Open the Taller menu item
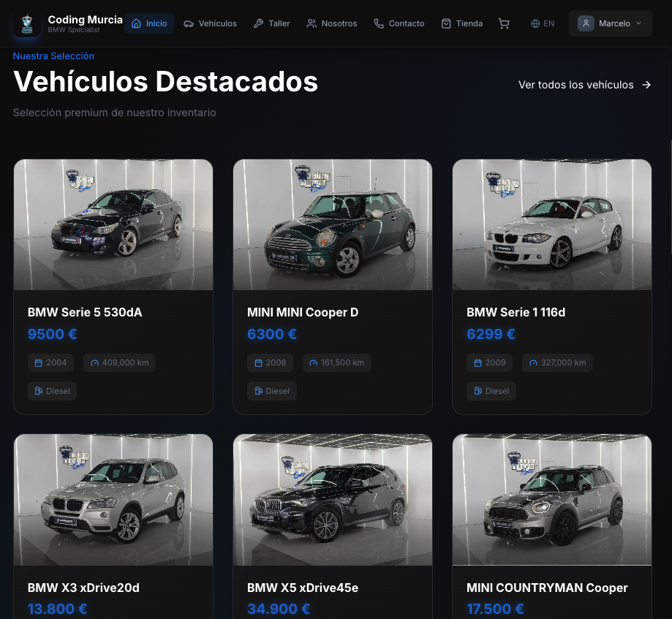The image size is (672, 619). coord(272,23)
